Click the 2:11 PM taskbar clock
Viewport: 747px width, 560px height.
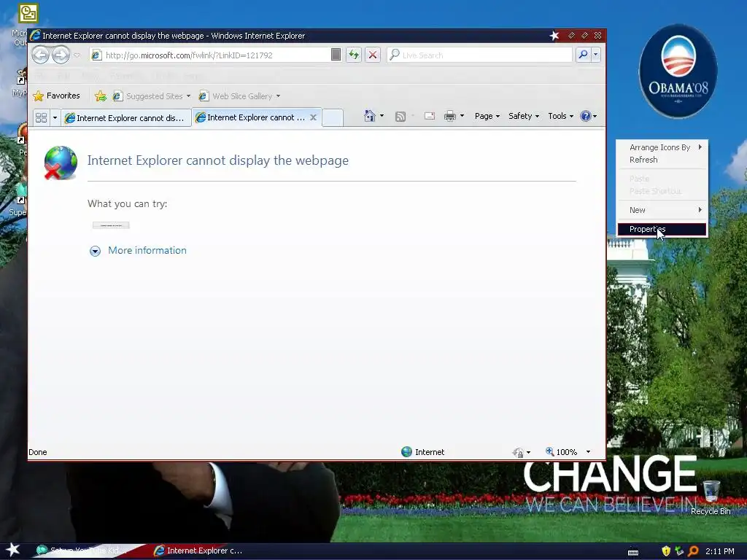pos(720,551)
